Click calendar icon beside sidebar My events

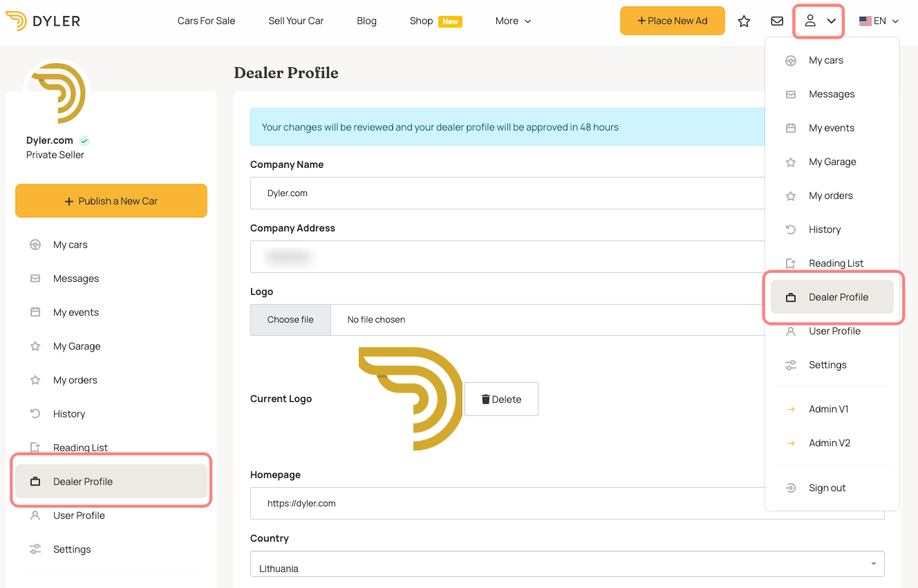[x=35, y=312]
